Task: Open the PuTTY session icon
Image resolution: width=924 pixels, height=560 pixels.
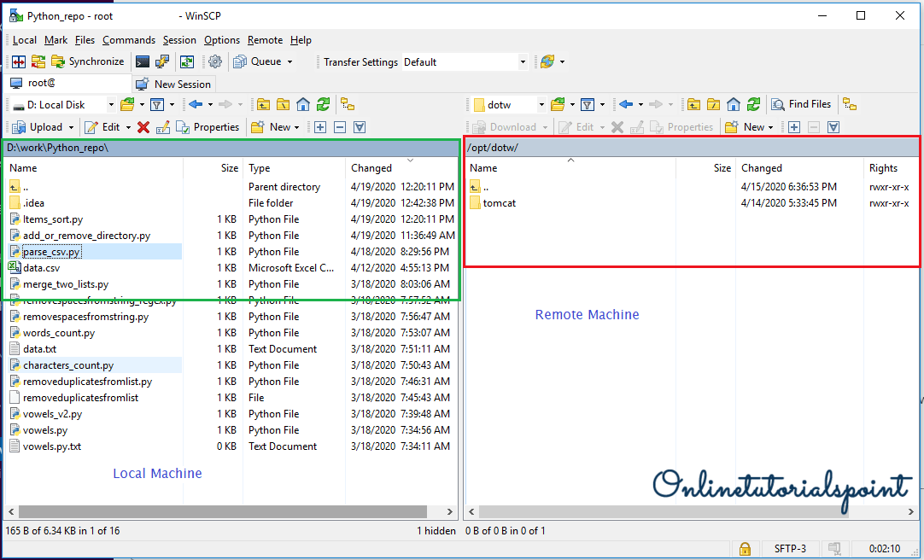Action: (161, 61)
